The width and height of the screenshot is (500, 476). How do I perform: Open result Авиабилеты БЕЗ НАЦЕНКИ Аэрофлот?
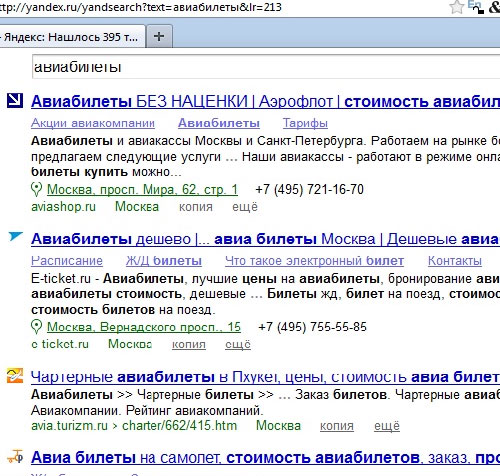[265, 101]
